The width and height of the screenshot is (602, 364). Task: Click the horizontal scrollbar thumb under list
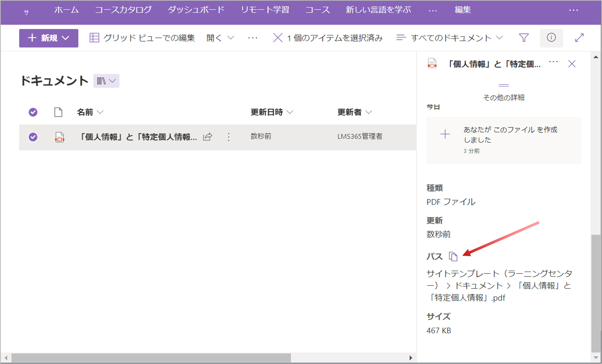[151, 358]
